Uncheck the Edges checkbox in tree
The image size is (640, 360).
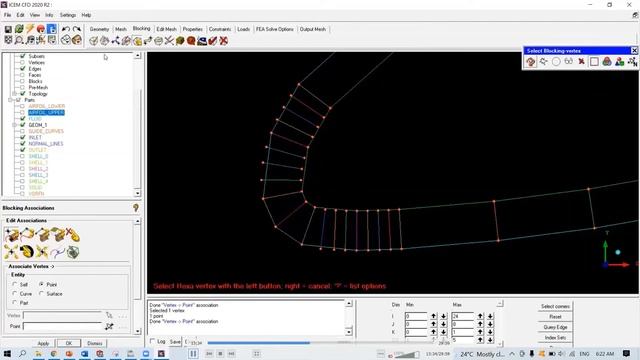(22, 69)
